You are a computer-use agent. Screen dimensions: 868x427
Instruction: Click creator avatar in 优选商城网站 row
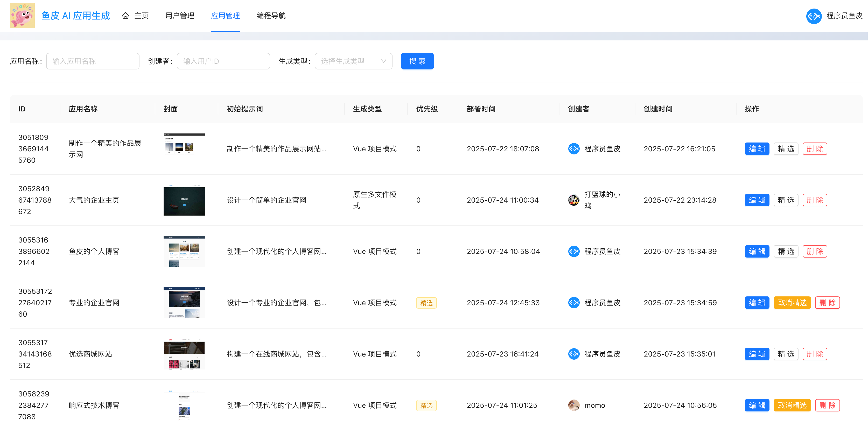[573, 354]
